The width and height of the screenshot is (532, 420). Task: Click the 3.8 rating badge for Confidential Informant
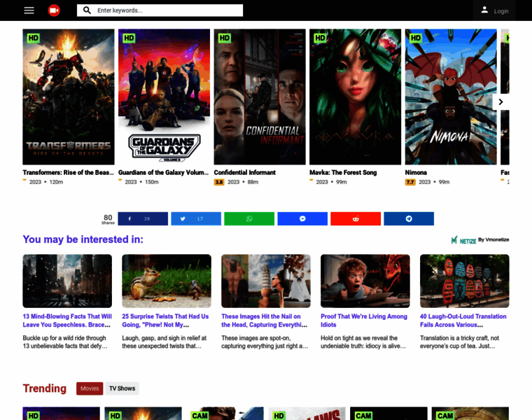tap(219, 182)
